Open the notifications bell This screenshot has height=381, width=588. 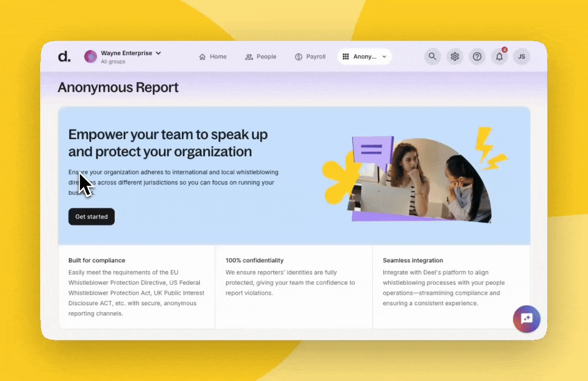(499, 57)
